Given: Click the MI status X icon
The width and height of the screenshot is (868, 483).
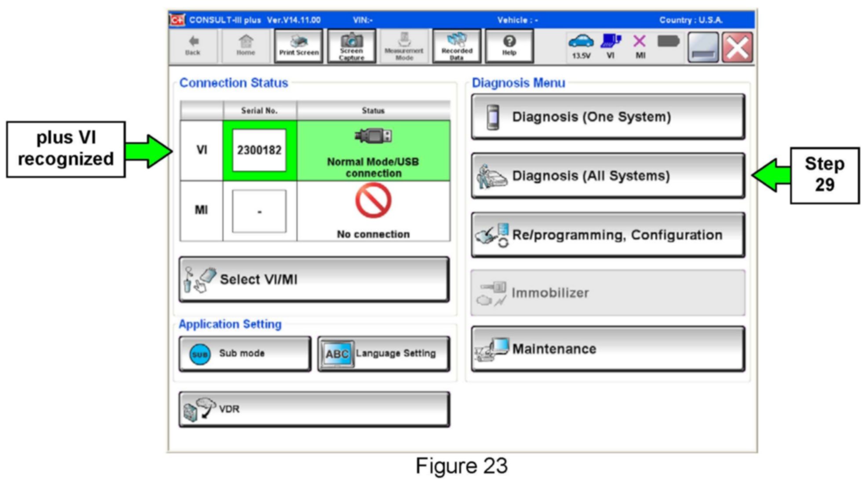Looking at the screenshot, I should click(x=640, y=46).
